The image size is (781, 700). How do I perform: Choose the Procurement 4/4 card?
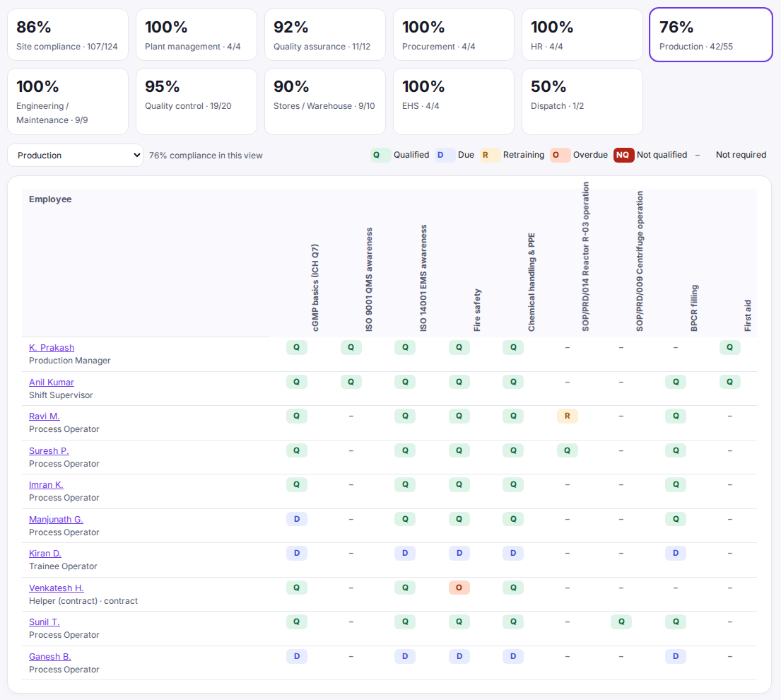click(454, 35)
